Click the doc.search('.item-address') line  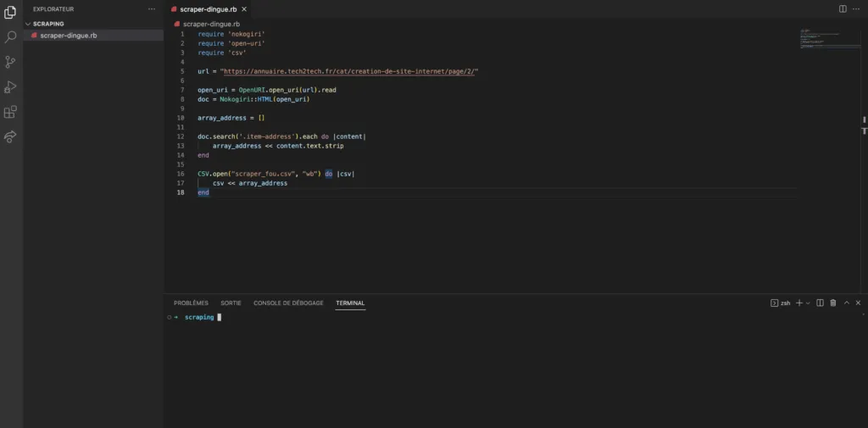pyautogui.click(x=281, y=136)
